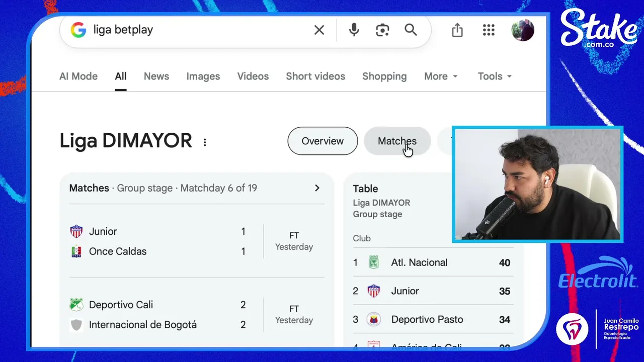
Task: Click Junior in the standings table
Action: [405, 291]
